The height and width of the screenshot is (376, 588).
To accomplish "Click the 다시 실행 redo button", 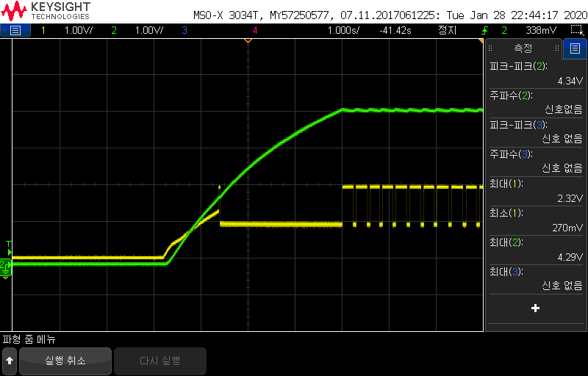I will (160, 361).
